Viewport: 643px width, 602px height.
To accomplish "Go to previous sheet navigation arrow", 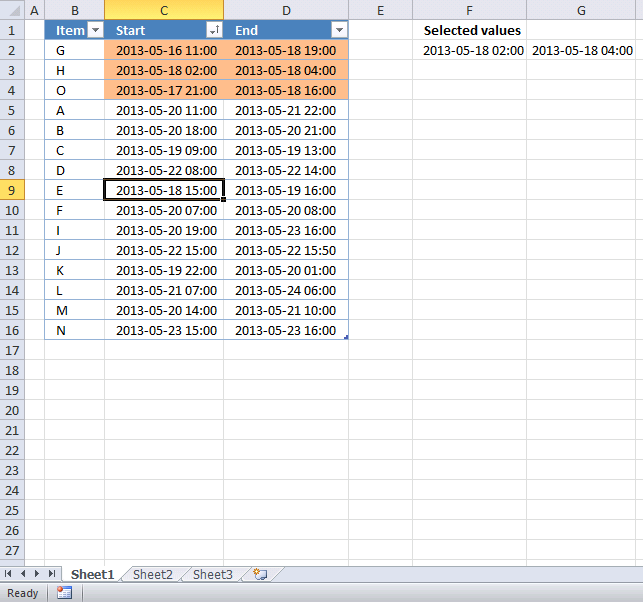I will click(x=23, y=574).
